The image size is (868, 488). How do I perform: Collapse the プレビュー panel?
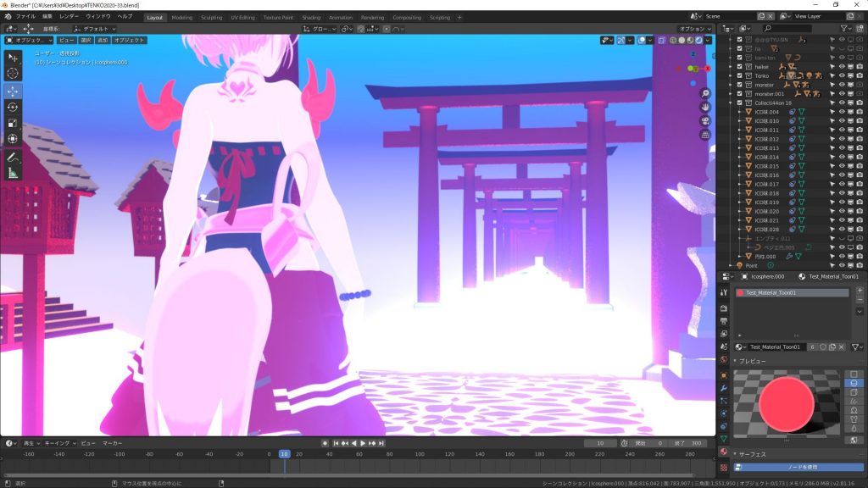(x=735, y=361)
